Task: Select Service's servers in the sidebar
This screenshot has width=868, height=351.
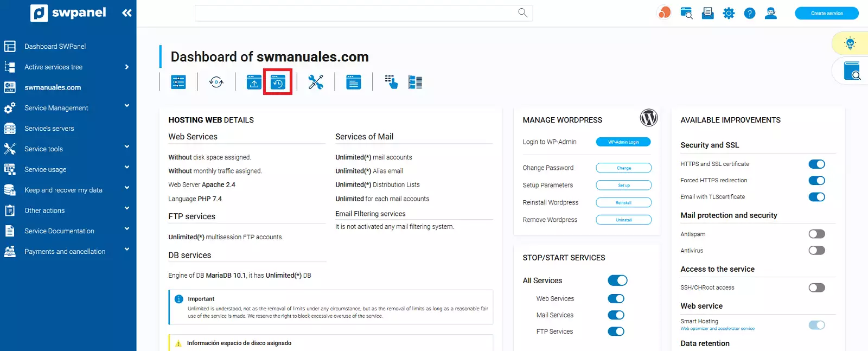Action: 49,129
